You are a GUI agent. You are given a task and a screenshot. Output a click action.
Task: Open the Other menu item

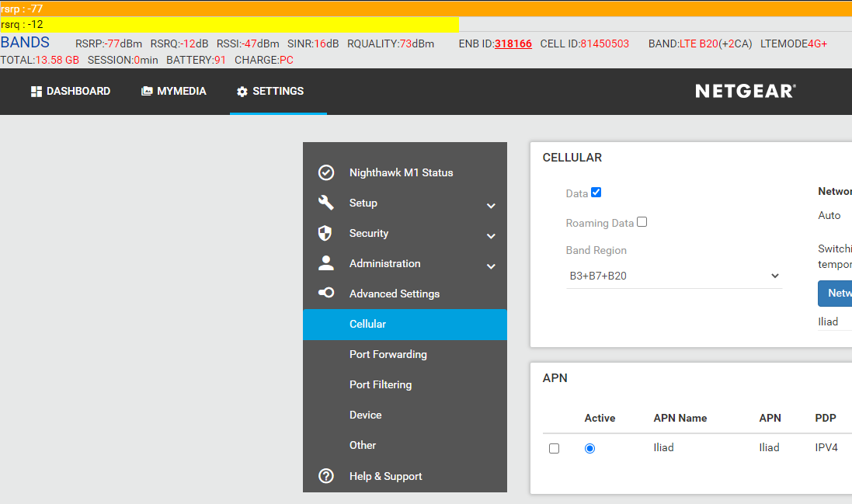click(405, 445)
